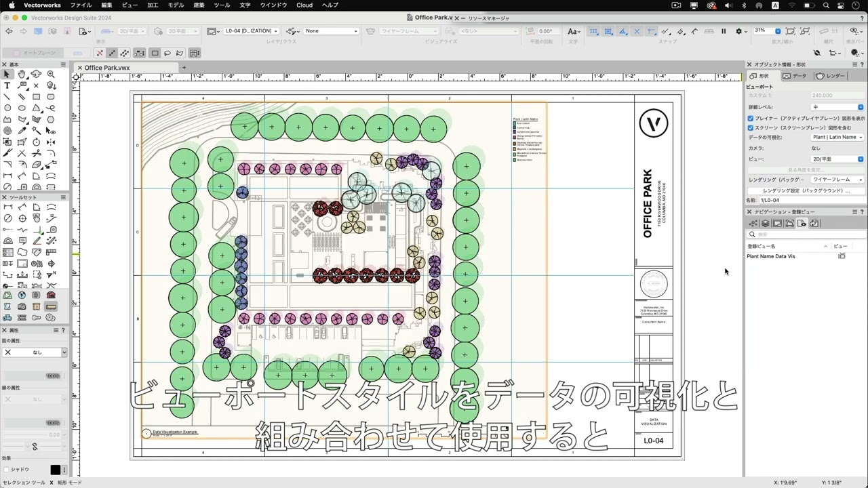Image resolution: width=868 pixels, height=488 pixels.
Task: Choose the Pan hand tool
Action: [x=22, y=75]
